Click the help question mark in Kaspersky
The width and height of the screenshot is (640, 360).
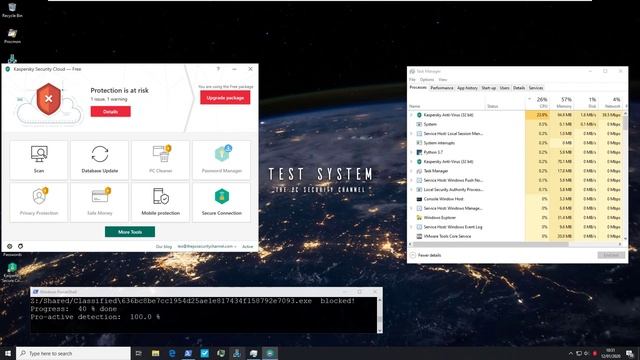pyautogui.click(x=218, y=69)
